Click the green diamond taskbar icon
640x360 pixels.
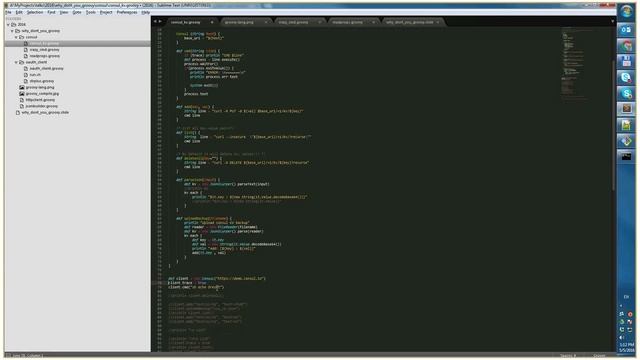point(626,141)
